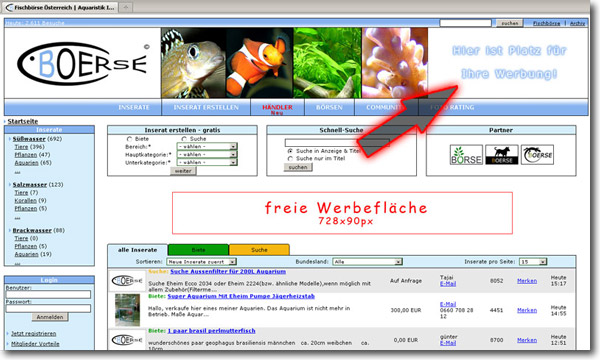Viewport: 600px width, 360px height.
Task: Switch to the yellow Suche tab
Action: (259, 250)
